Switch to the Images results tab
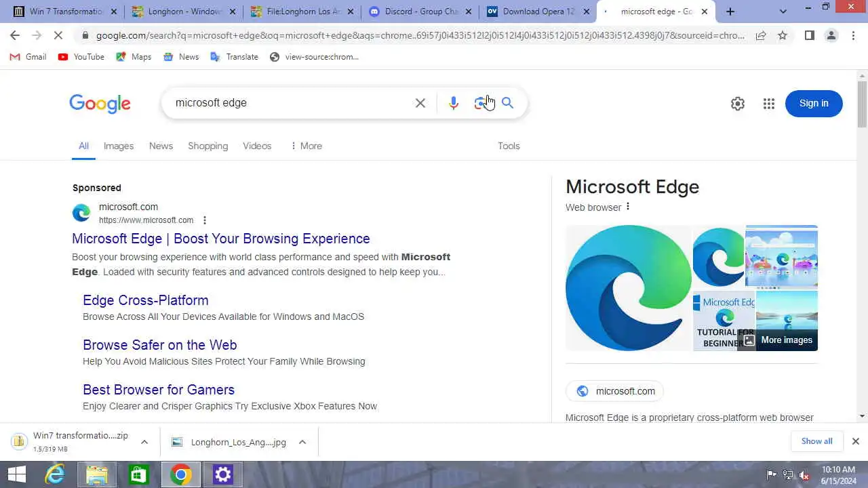 point(119,146)
